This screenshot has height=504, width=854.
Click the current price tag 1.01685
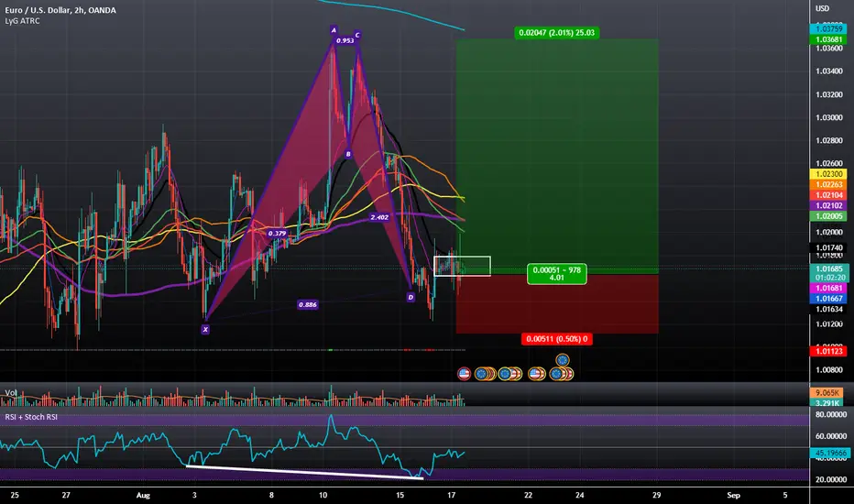[x=828, y=268]
